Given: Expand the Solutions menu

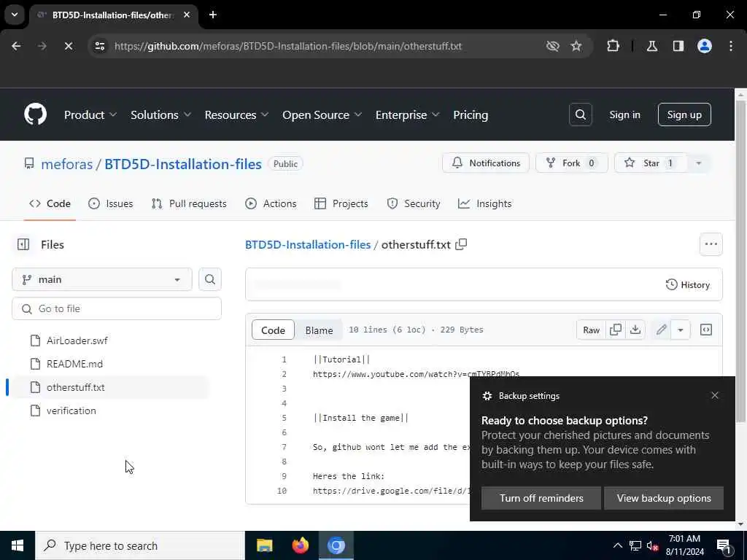Looking at the screenshot, I should click(x=160, y=114).
